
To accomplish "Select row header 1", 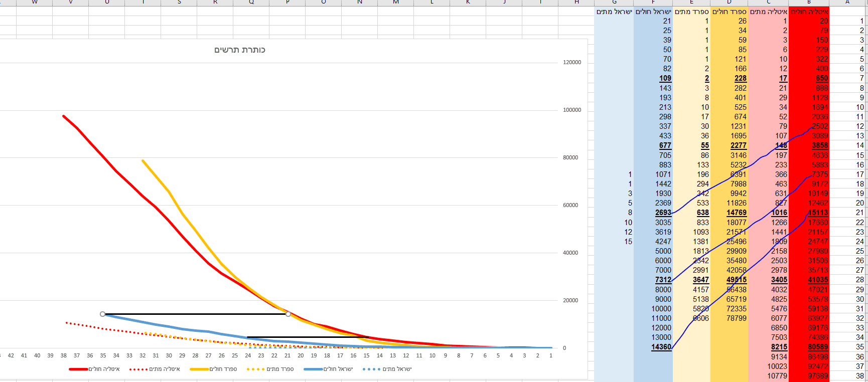I will click(848, 21).
